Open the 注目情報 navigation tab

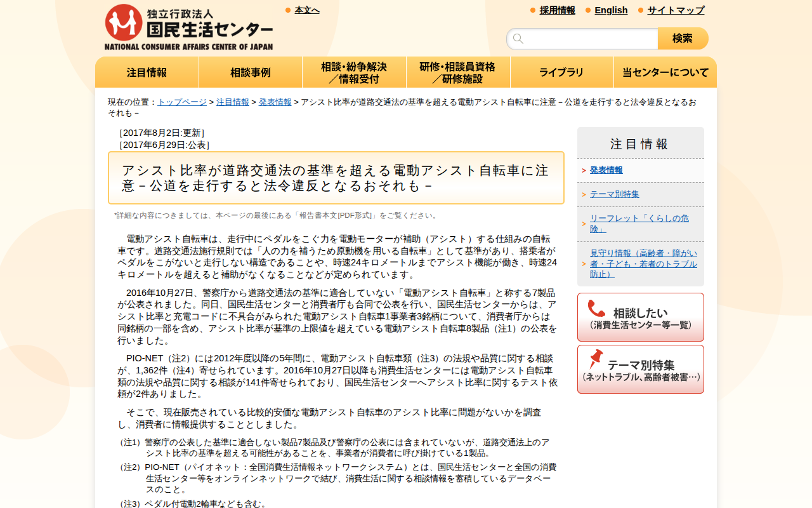click(x=147, y=72)
